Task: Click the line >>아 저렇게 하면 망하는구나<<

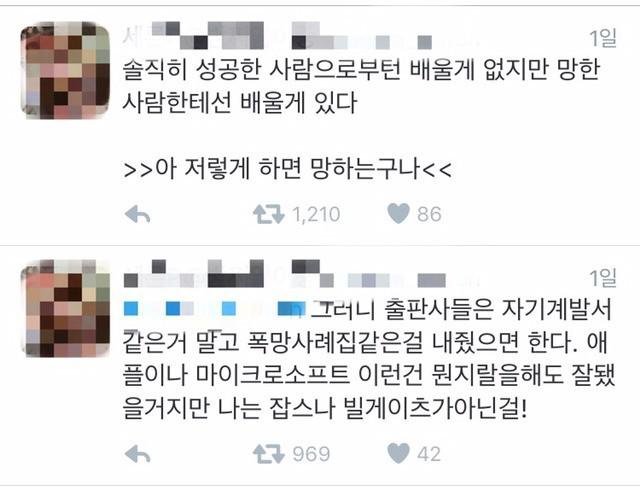Action: coord(287,169)
